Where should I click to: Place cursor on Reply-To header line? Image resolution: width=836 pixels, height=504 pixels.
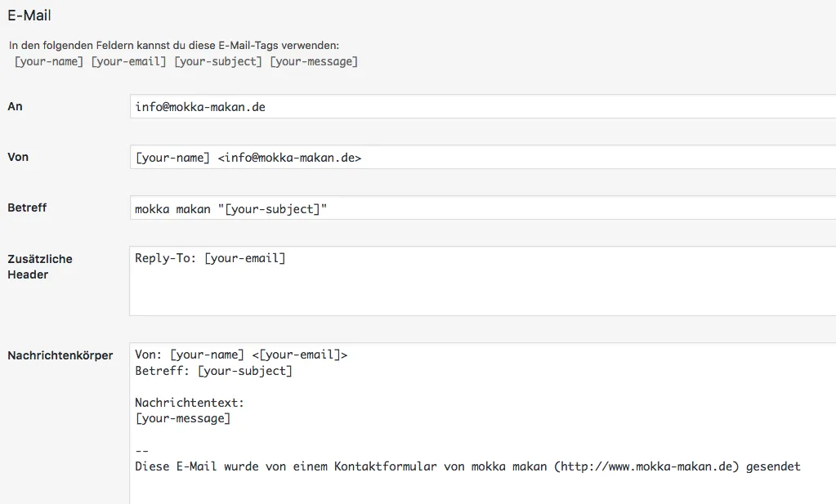(x=210, y=258)
